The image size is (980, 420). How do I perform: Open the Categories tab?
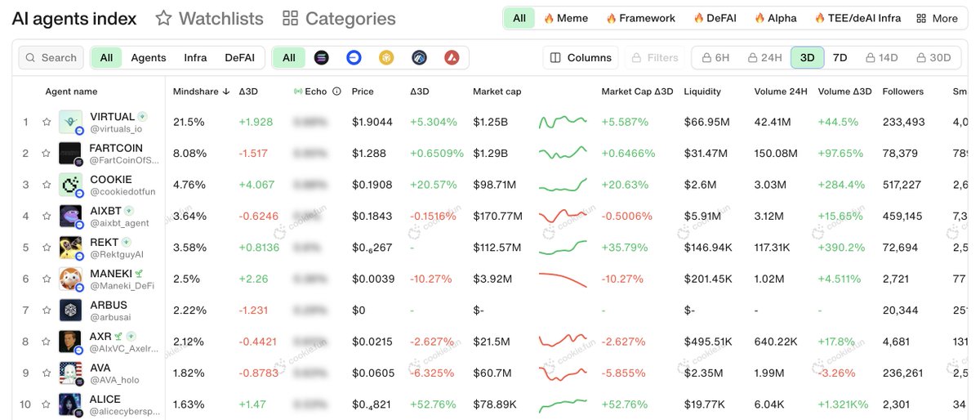338,18
